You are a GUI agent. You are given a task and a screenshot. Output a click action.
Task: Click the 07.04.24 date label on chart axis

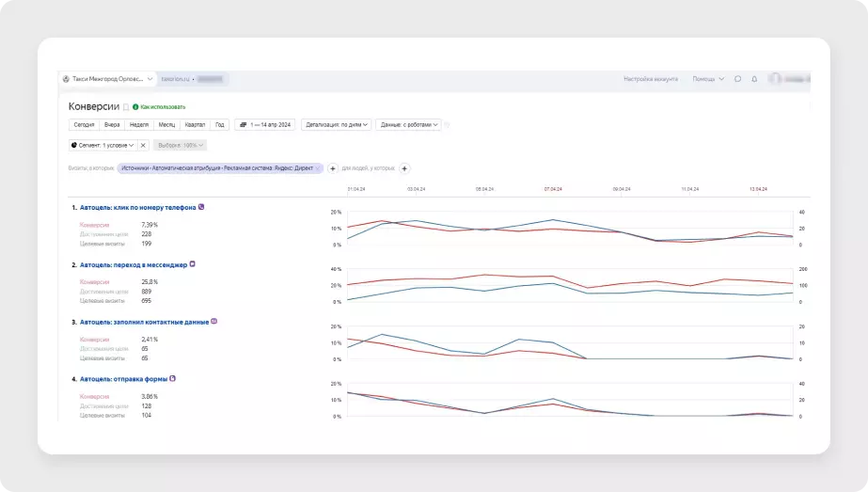click(x=553, y=189)
